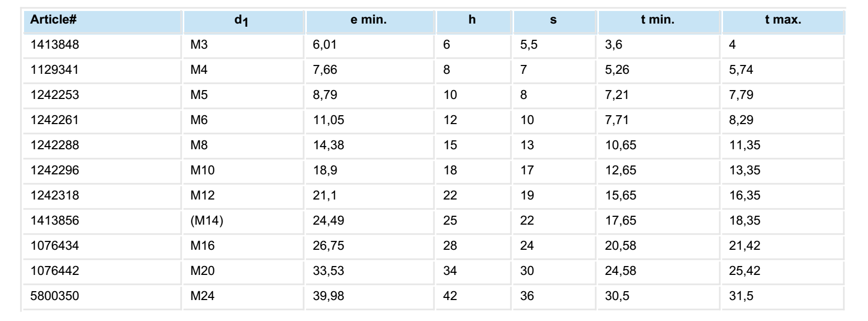Click the Article# column header

[53, 20]
